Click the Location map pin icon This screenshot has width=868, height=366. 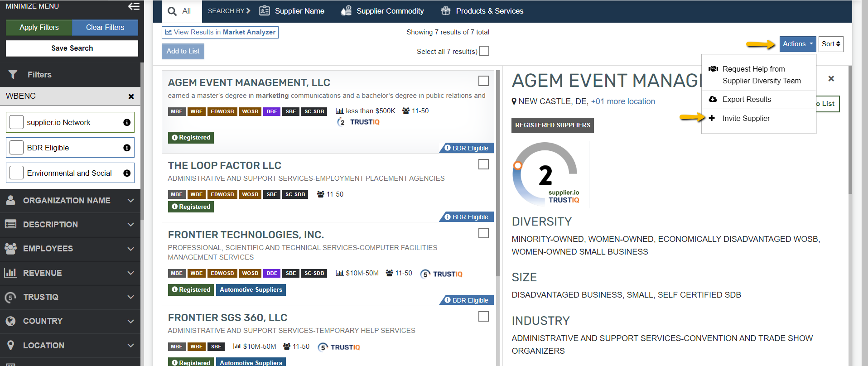[11, 345]
